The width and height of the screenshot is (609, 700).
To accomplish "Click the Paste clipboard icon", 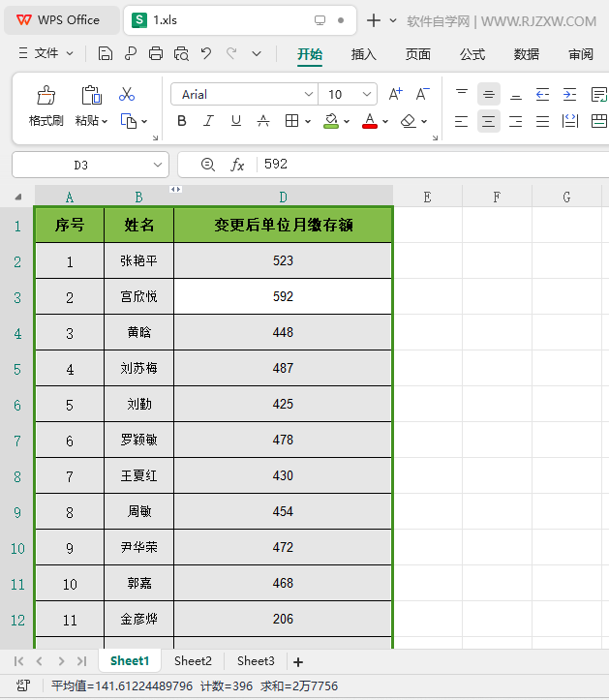I will (92, 95).
